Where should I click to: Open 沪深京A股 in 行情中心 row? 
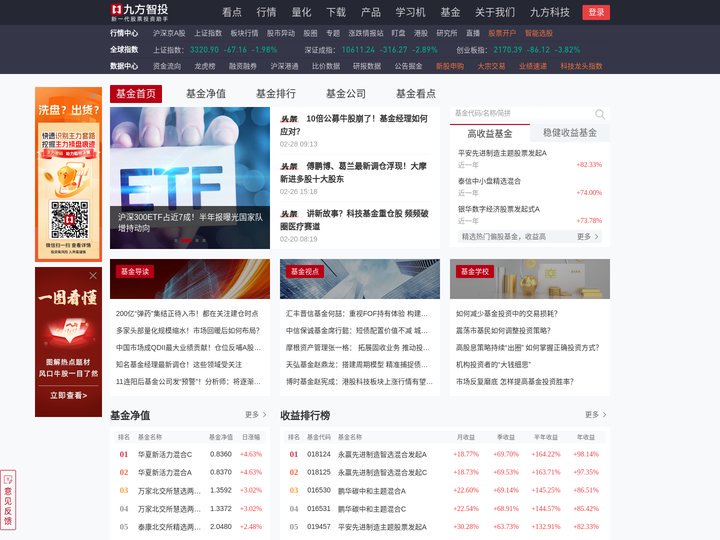pyautogui.click(x=169, y=33)
